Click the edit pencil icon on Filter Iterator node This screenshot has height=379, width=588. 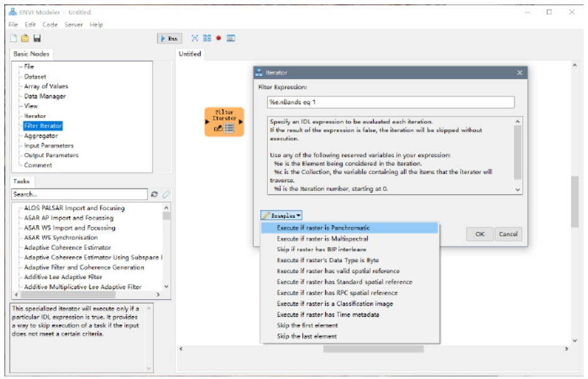[218, 128]
